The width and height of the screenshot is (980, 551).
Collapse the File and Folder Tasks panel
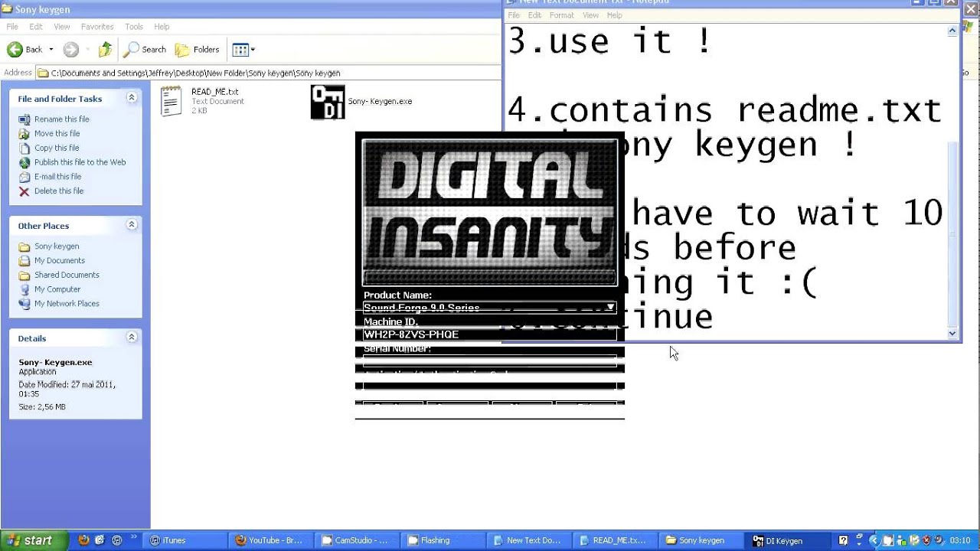[132, 98]
